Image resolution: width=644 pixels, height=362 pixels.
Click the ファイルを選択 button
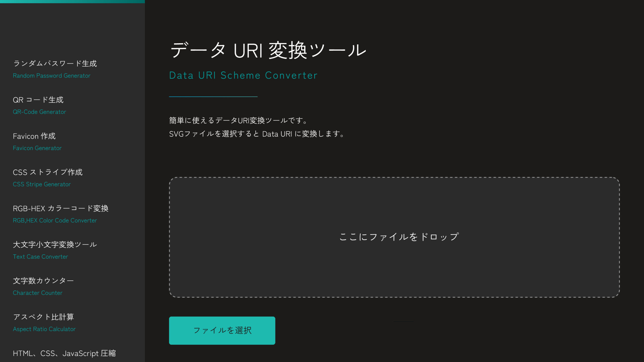(x=222, y=331)
